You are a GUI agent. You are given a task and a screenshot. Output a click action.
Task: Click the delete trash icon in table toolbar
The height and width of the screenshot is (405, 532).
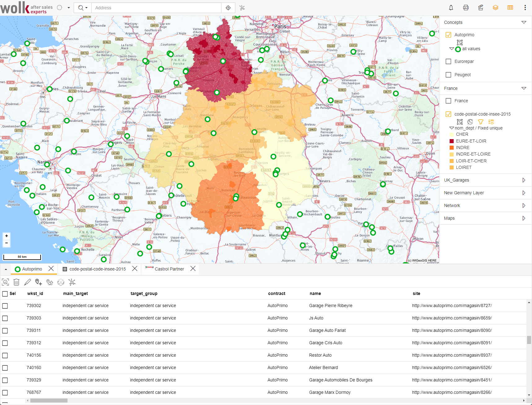tap(16, 282)
